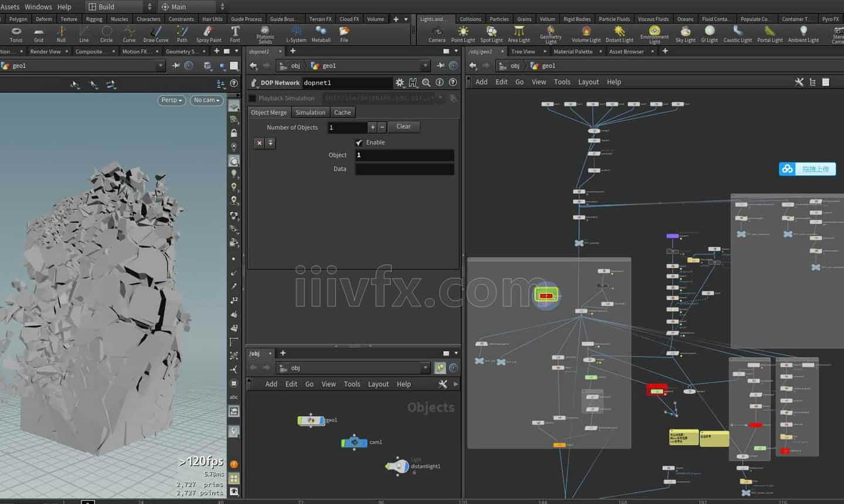Select the Curve shelf tool
This screenshot has height=504, width=844.
tap(129, 34)
